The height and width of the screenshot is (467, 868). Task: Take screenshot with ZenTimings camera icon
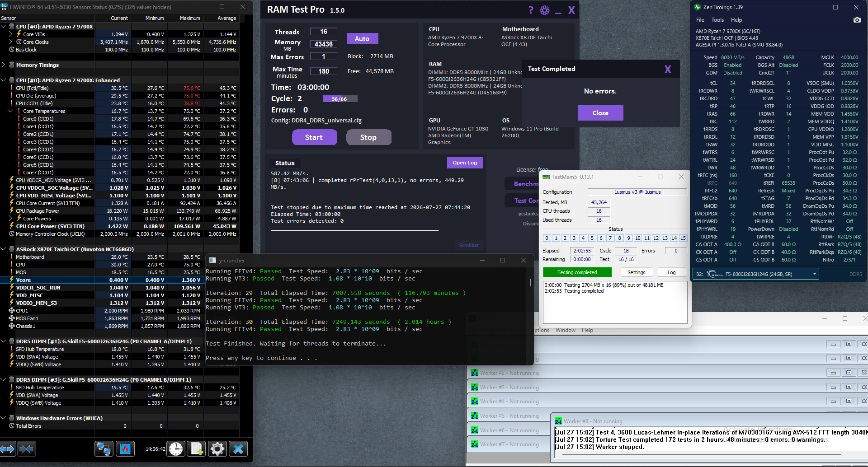click(x=857, y=20)
